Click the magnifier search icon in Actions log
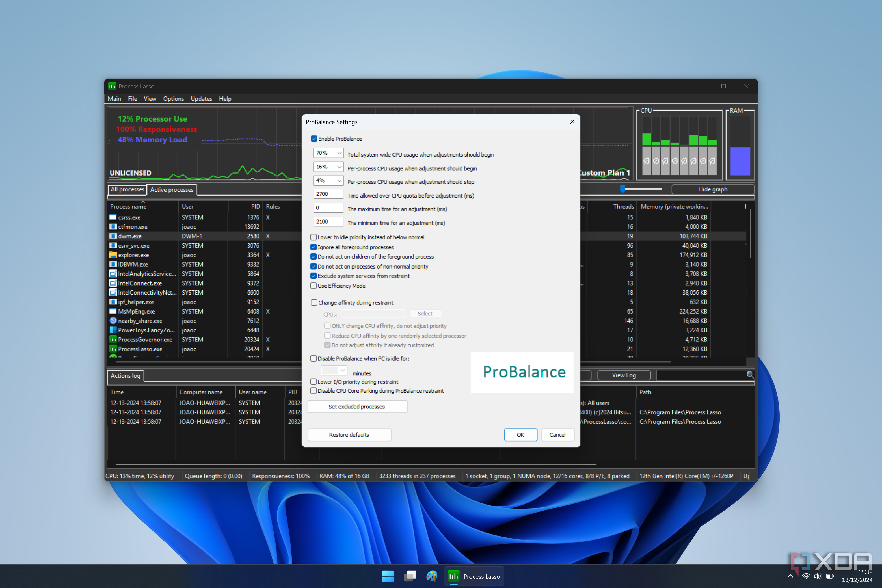Image resolution: width=882 pixels, height=588 pixels. (750, 375)
